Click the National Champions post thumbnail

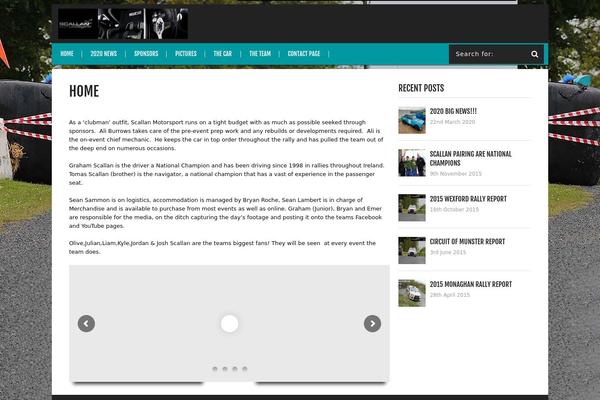412,163
